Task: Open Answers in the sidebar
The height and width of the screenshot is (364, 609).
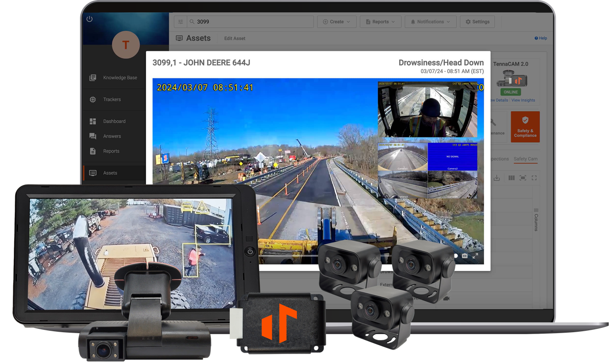Action: pyautogui.click(x=112, y=136)
